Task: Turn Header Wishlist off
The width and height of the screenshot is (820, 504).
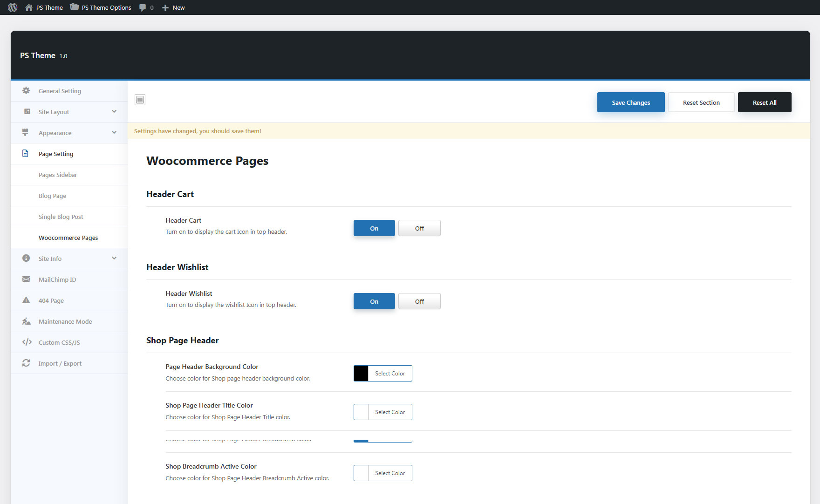Action: (x=419, y=301)
